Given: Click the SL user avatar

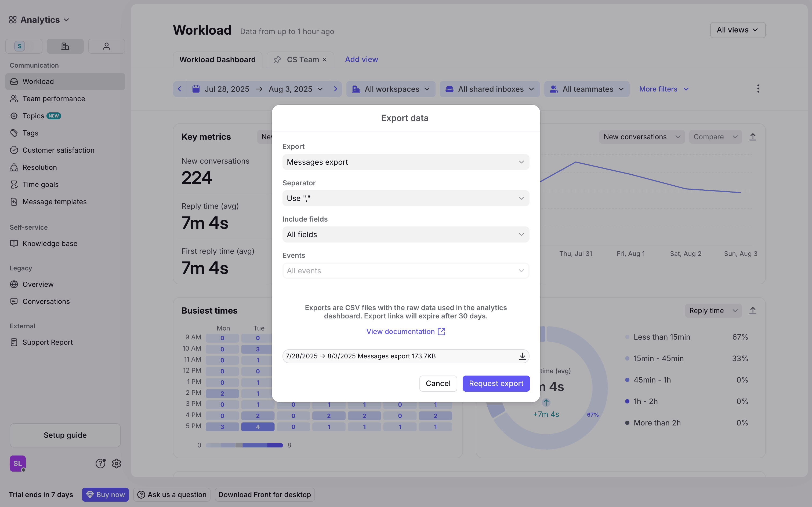Looking at the screenshot, I should tap(18, 464).
